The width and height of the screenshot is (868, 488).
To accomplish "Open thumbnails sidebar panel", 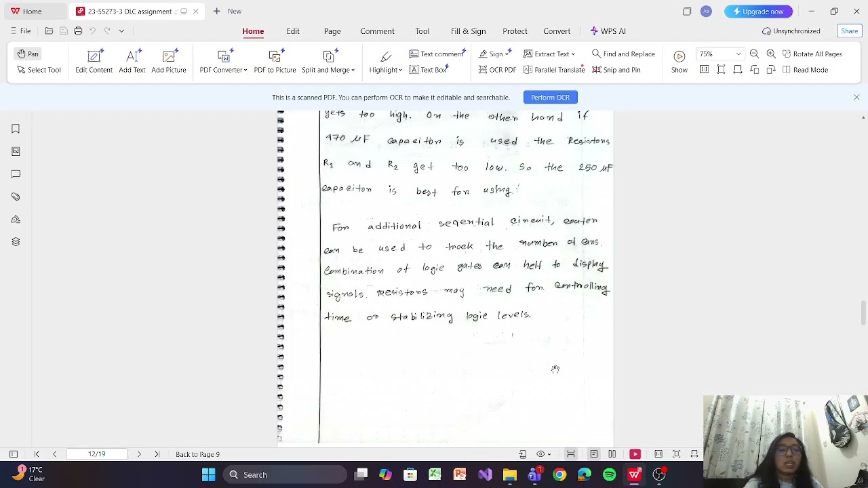I will (x=16, y=151).
